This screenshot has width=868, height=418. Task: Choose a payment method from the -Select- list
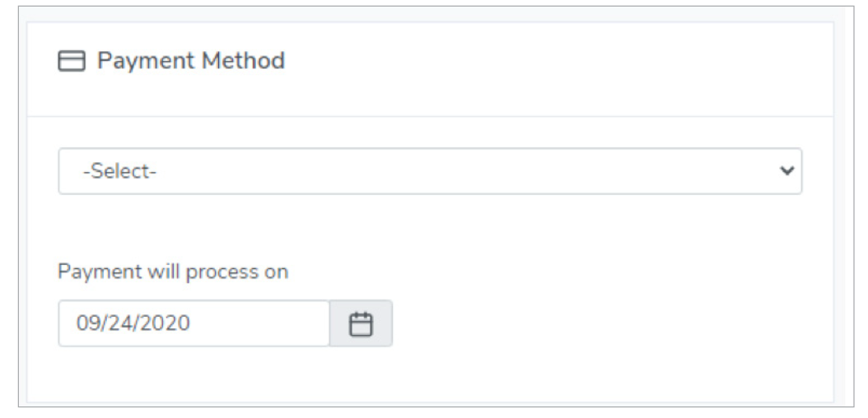430,171
